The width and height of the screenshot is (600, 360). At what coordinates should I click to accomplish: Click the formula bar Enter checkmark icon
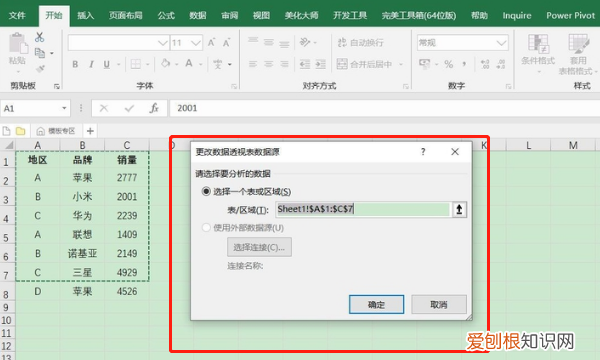pos(129,108)
